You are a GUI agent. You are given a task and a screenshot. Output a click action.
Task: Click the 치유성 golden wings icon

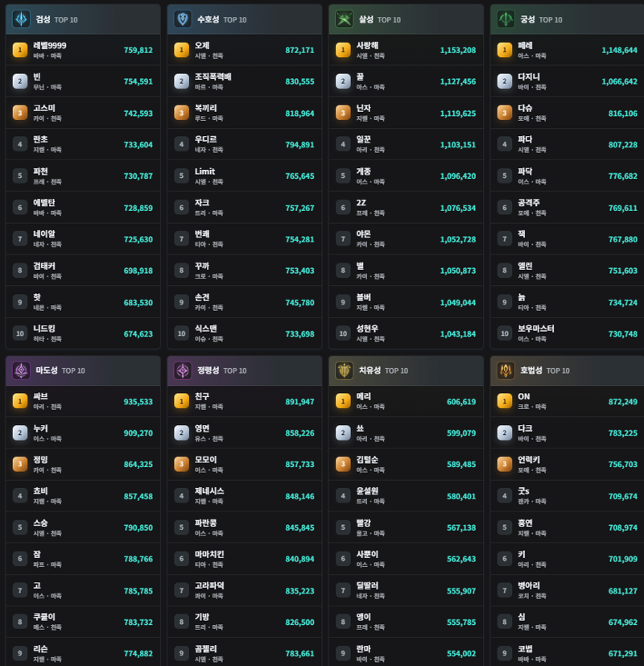[x=345, y=370]
